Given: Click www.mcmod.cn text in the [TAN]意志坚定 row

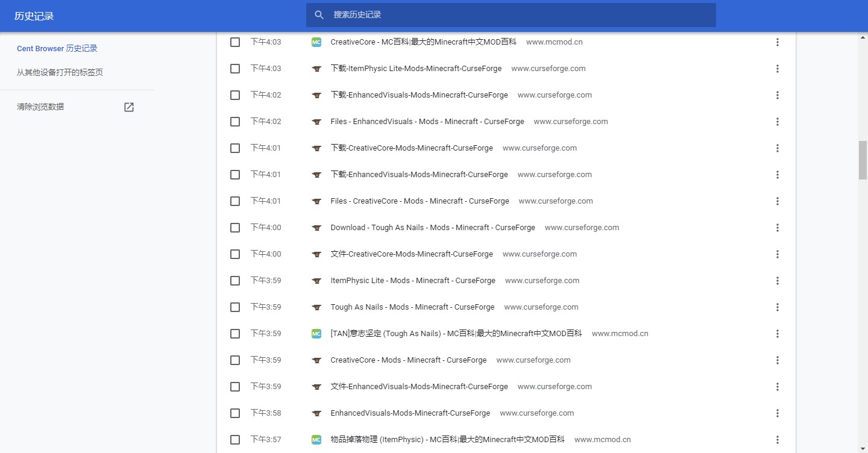Looking at the screenshot, I should (620, 334).
